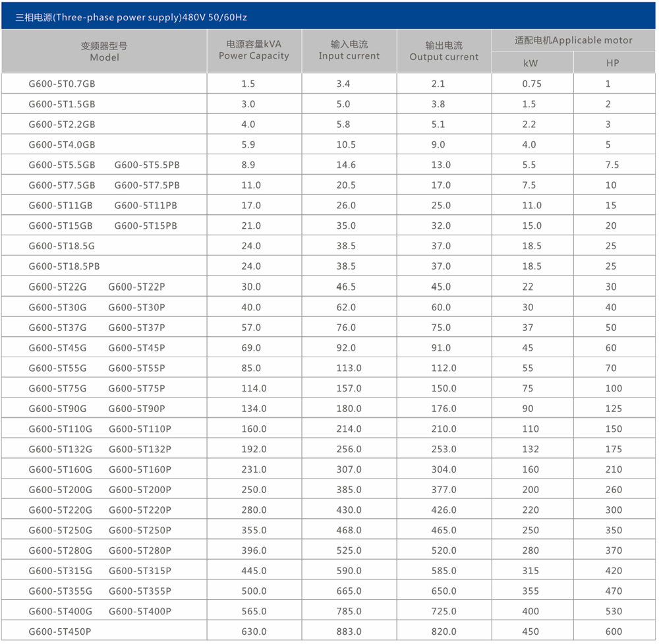Click motor HP value 125
The height and width of the screenshot is (644, 659).
point(614,409)
